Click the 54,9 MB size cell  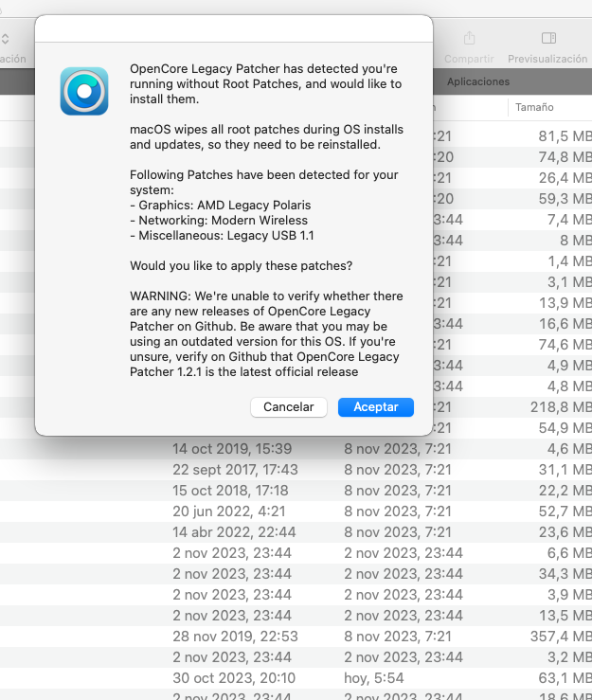click(x=565, y=428)
